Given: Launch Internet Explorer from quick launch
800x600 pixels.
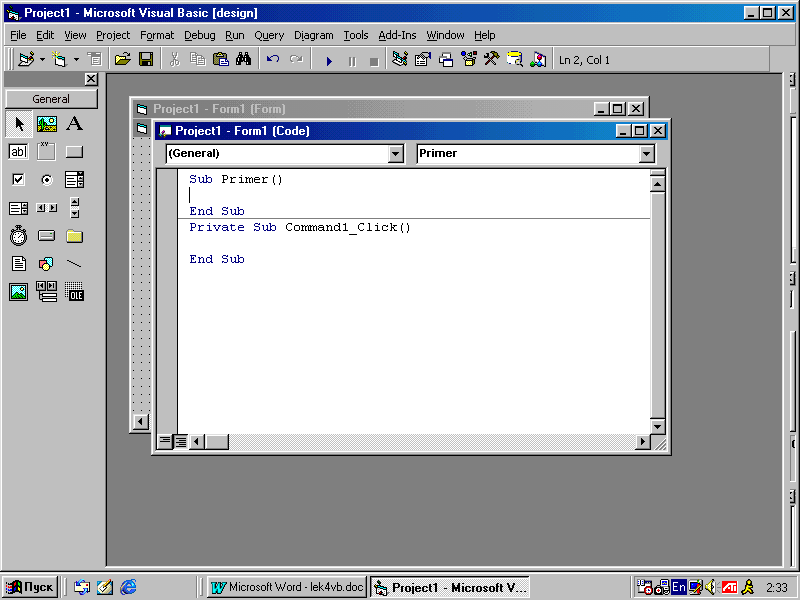Looking at the screenshot, I should (128, 587).
